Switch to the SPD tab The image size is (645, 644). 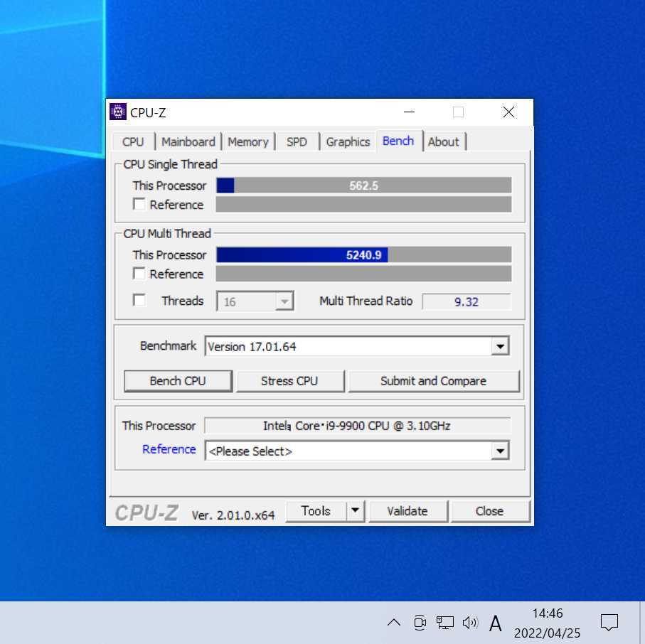coord(297,142)
